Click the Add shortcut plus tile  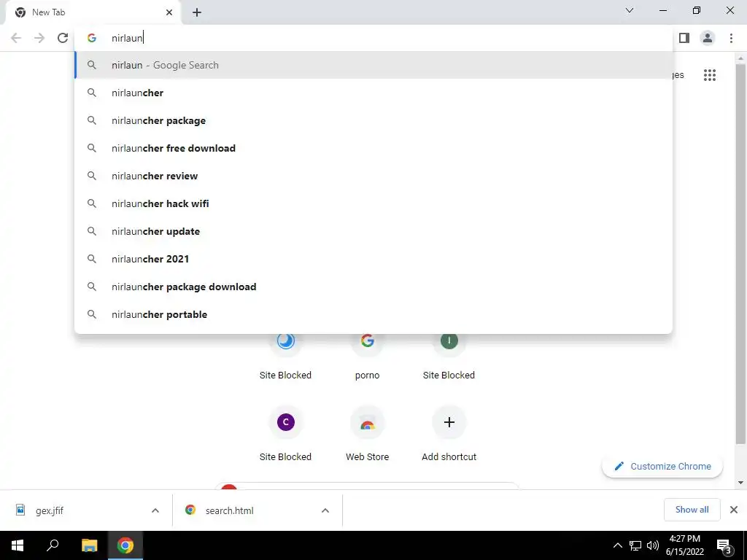[x=449, y=435]
